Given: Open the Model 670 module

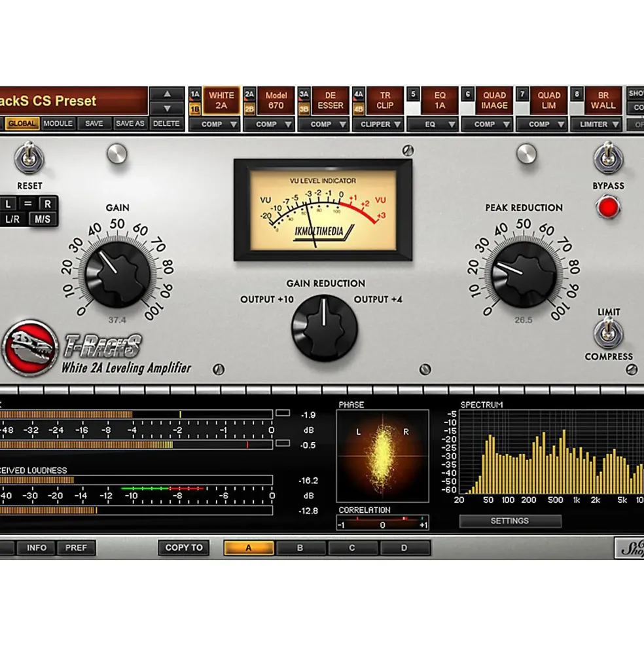Looking at the screenshot, I should coord(276,101).
